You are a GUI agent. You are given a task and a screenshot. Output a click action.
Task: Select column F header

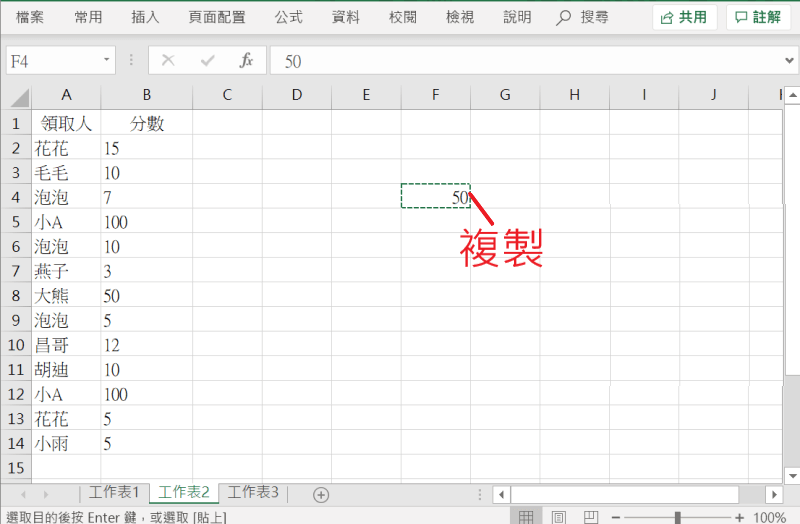436,95
